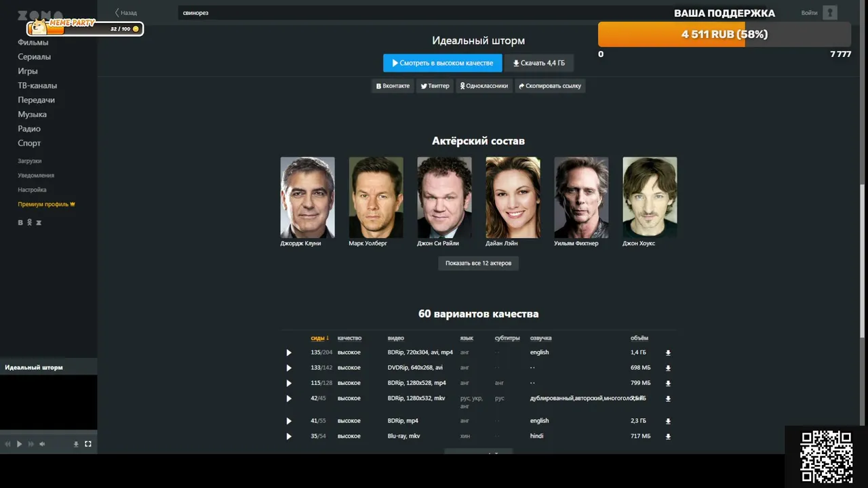868x488 pixels.
Task: Open Спорт section in sidebar
Action: tap(29, 143)
